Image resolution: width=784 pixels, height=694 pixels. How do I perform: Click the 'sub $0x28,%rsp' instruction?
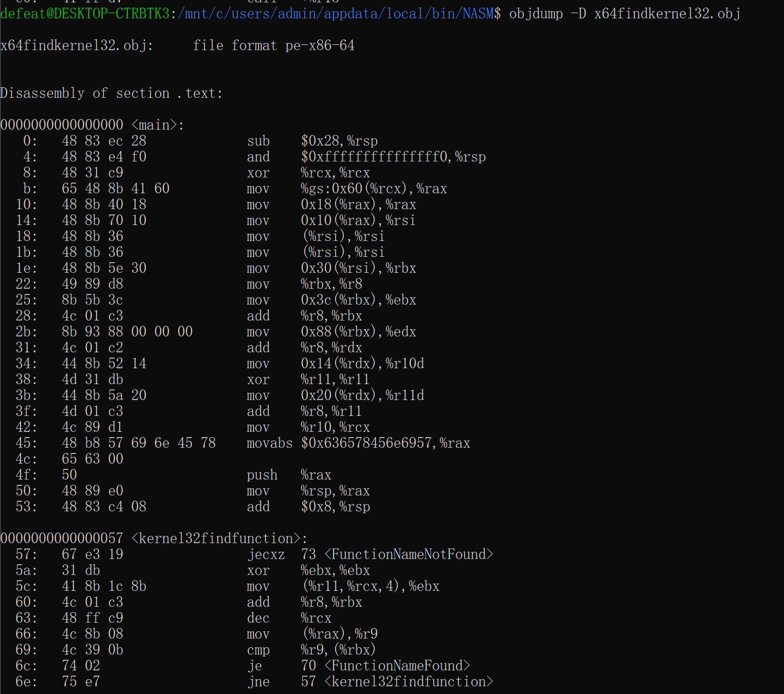click(x=312, y=141)
